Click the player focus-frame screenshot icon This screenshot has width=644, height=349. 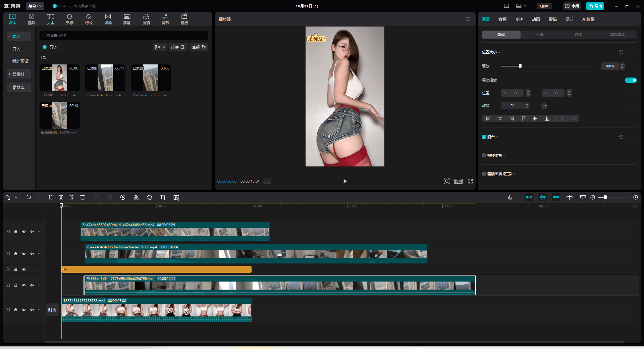(x=447, y=181)
